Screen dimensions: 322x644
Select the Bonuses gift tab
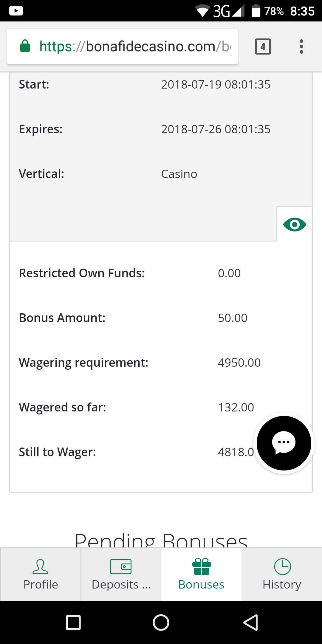click(x=201, y=575)
